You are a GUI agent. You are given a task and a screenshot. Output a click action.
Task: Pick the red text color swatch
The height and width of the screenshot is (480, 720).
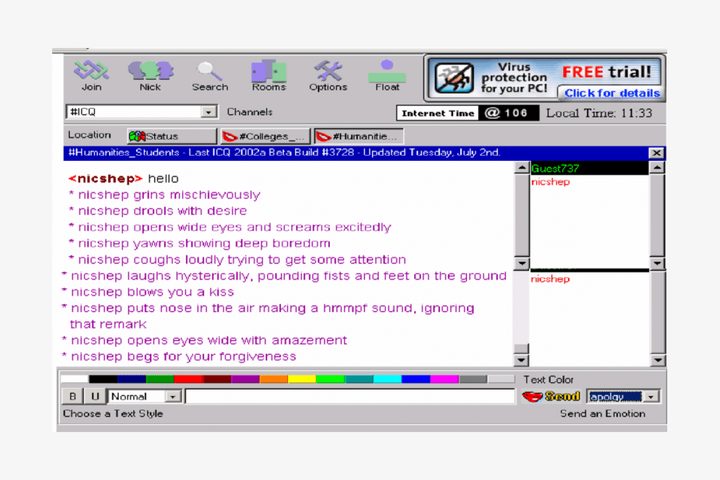point(188,379)
